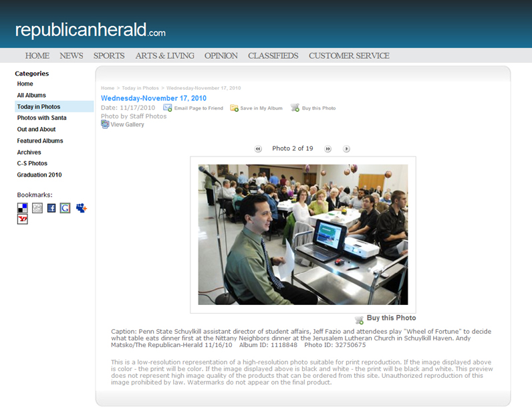Click the Yahoo bookmark icon

point(23,219)
